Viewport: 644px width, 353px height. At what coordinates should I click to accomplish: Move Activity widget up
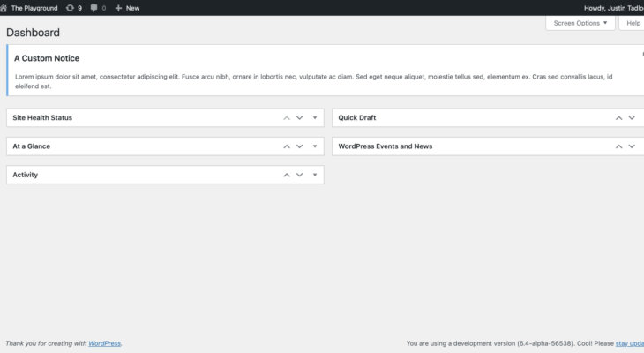coord(286,175)
